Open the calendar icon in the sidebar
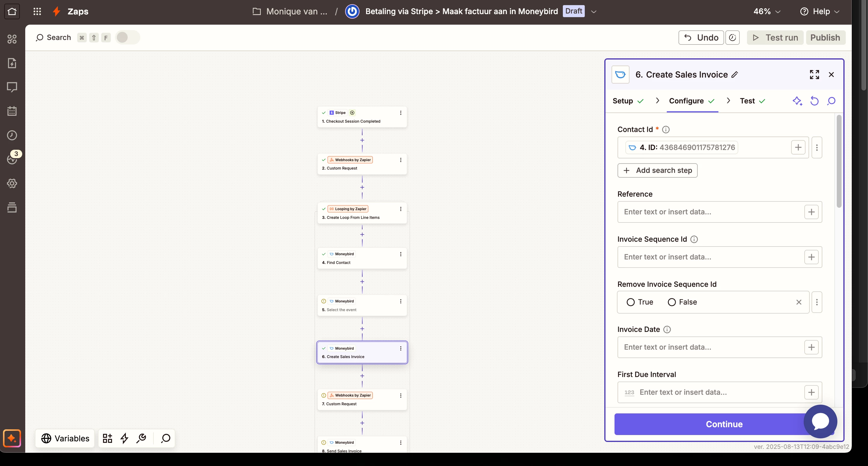Screen dimensions: 868x466 coord(12,111)
